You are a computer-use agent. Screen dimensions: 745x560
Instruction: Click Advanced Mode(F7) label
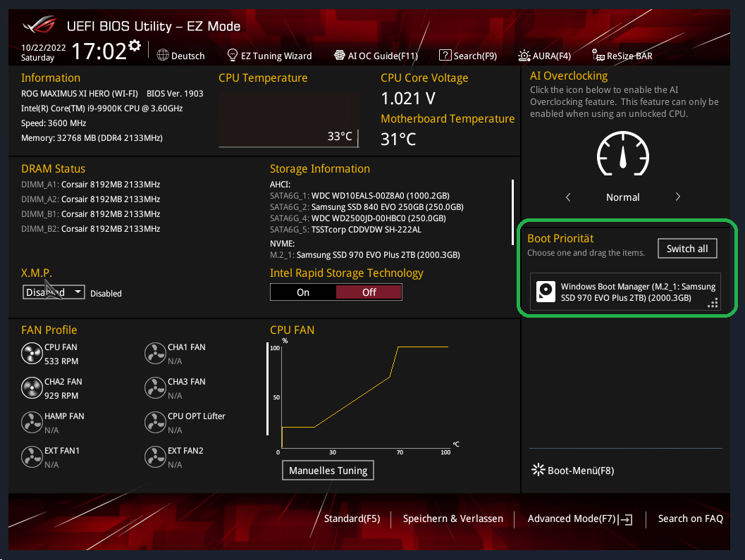coord(572,518)
